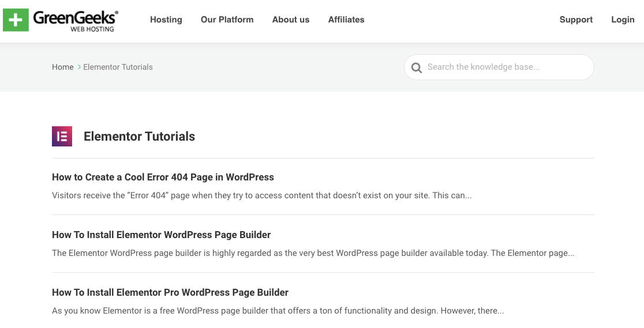Open the Support page
644x328 pixels.
(x=576, y=20)
